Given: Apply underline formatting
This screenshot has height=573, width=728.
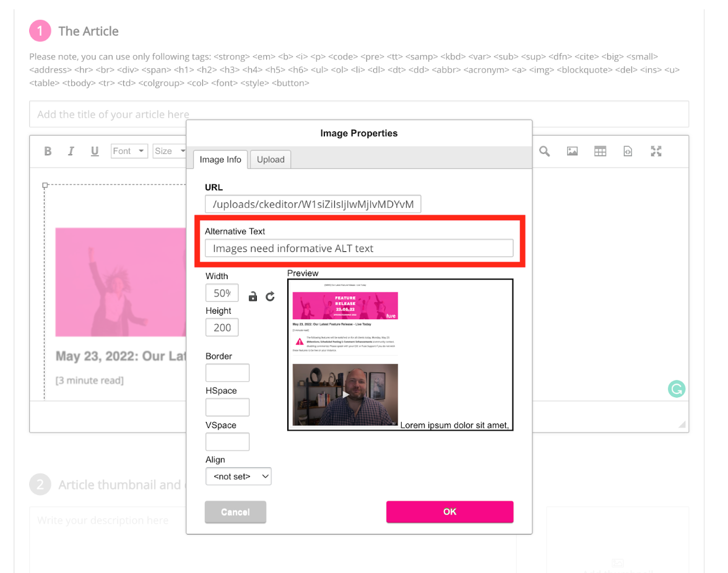Looking at the screenshot, I should [x=94, y=150].
